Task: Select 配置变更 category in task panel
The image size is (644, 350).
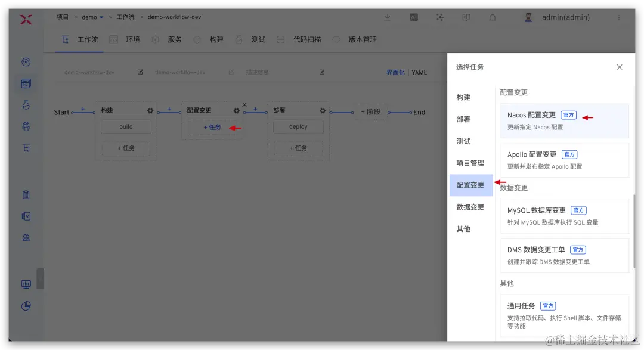Action: pos(471,185)
